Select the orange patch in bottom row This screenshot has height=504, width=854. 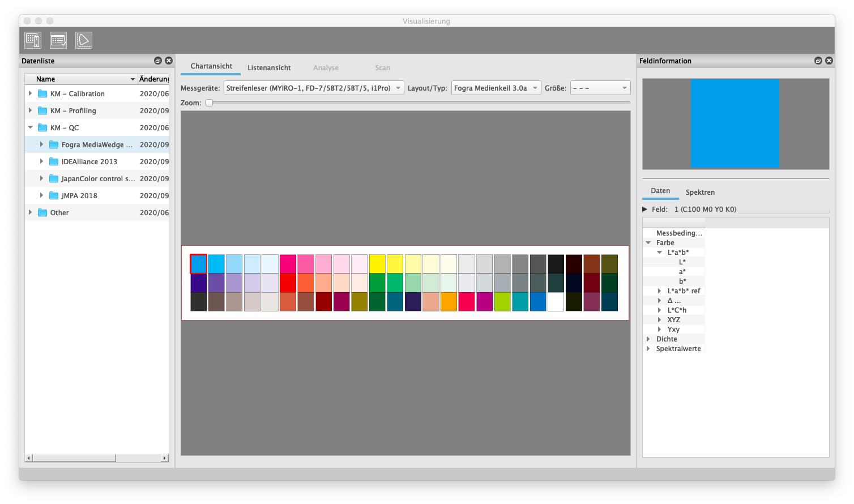(x=449, y=302)
